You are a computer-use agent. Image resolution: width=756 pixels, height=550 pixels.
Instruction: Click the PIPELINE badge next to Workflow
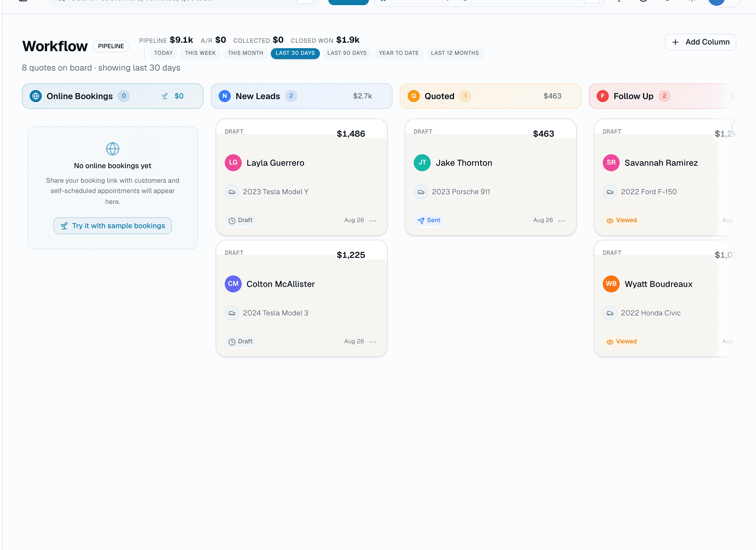[111, 46]
